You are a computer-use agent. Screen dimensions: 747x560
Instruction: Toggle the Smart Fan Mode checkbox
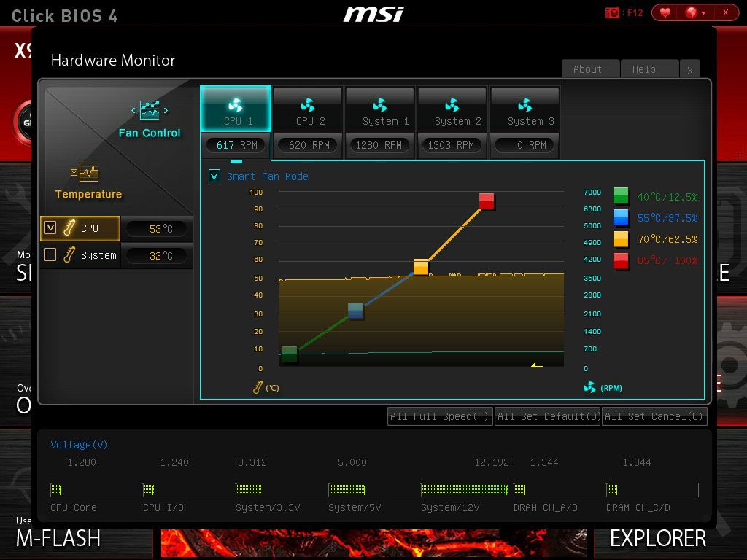point(214,176)
